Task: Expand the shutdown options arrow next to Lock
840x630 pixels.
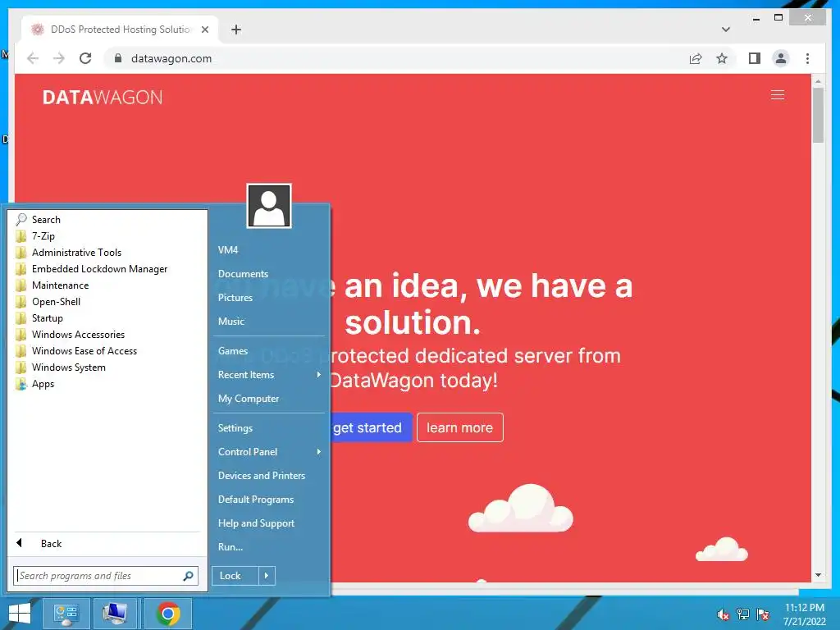Action: click(x=267, y=576)
